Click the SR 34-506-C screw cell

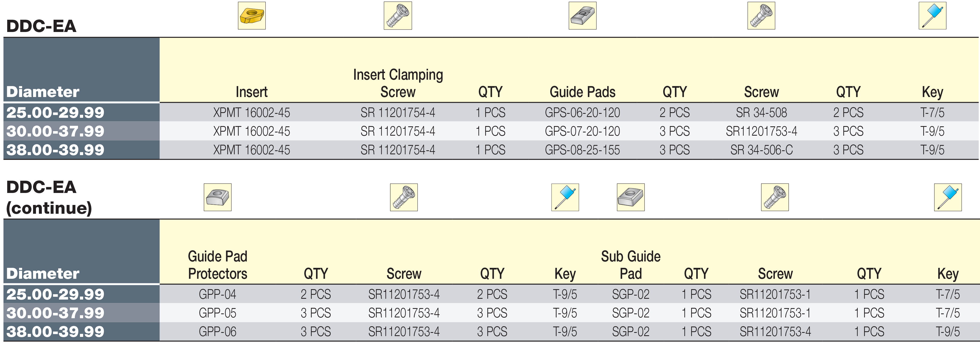pyautogui.click(x=762, y=150)
